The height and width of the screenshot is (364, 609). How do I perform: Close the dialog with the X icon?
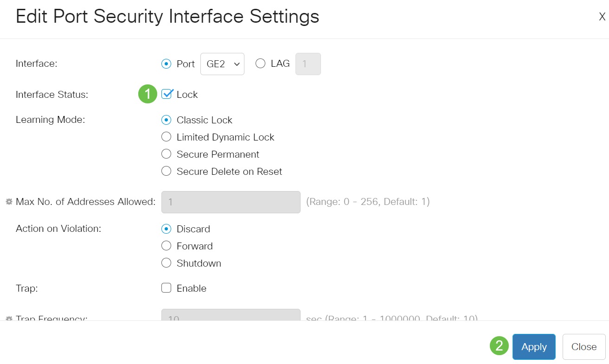(602, 17)
